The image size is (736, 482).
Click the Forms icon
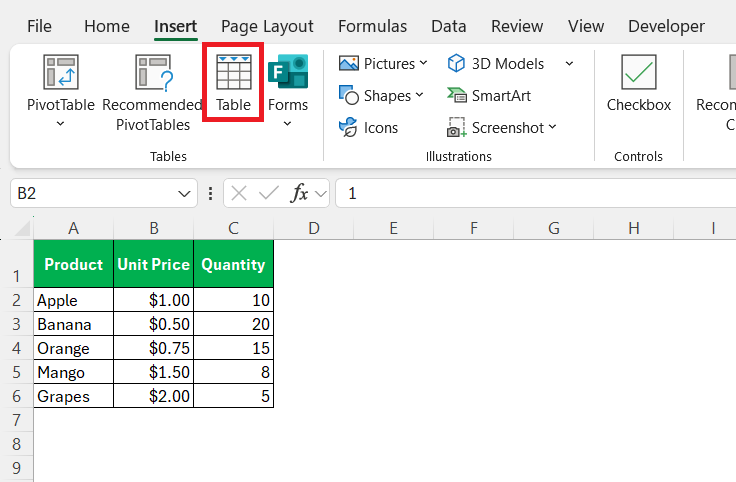[288, 71]
